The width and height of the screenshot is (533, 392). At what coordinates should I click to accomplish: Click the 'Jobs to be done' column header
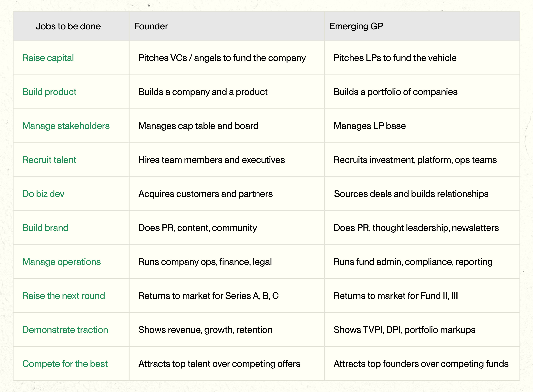coord(68,26)
